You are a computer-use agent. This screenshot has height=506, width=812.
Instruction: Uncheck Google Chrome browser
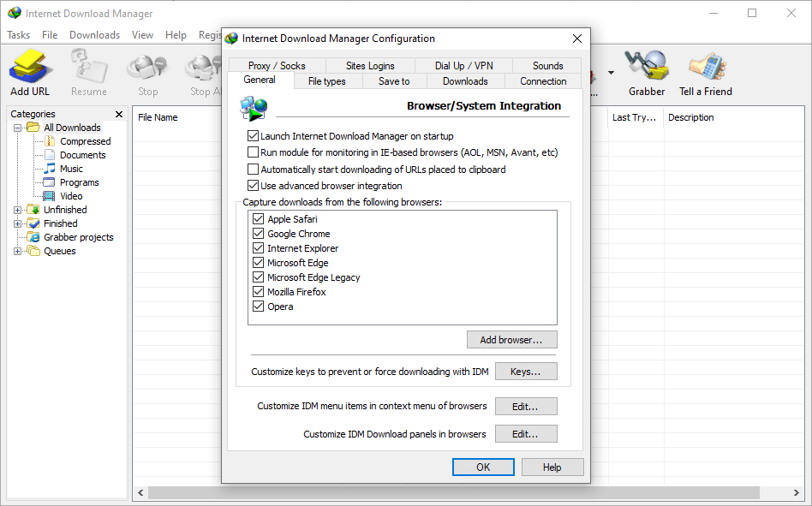pos(259,234)
